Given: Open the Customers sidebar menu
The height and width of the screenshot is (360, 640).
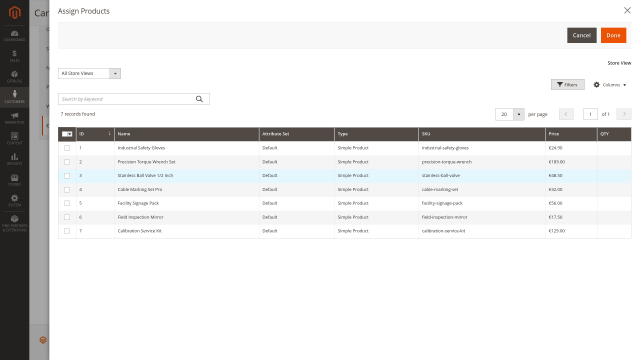Looking at the screenshot, I should 14,97.
